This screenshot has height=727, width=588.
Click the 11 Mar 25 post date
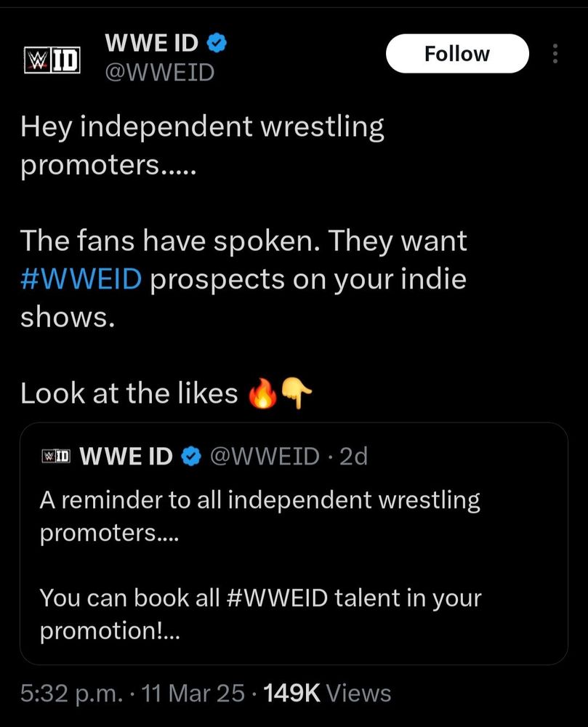[x=194, y=694]
